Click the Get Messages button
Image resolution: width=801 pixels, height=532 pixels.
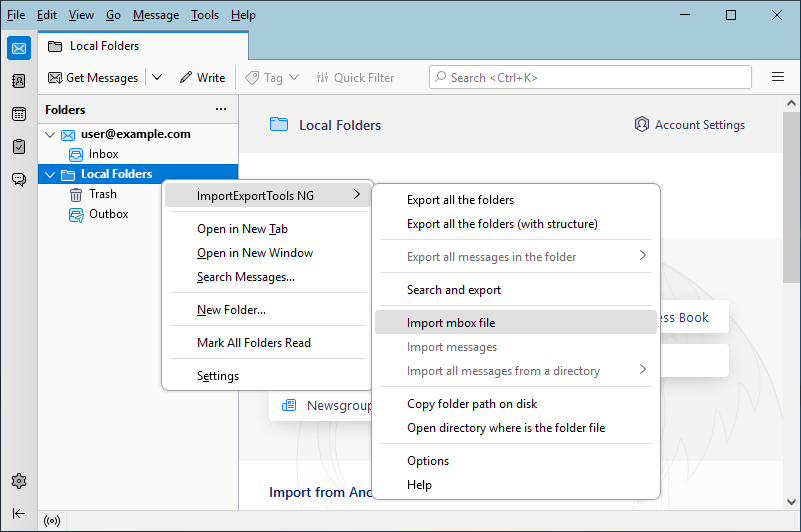coord(93,78)
